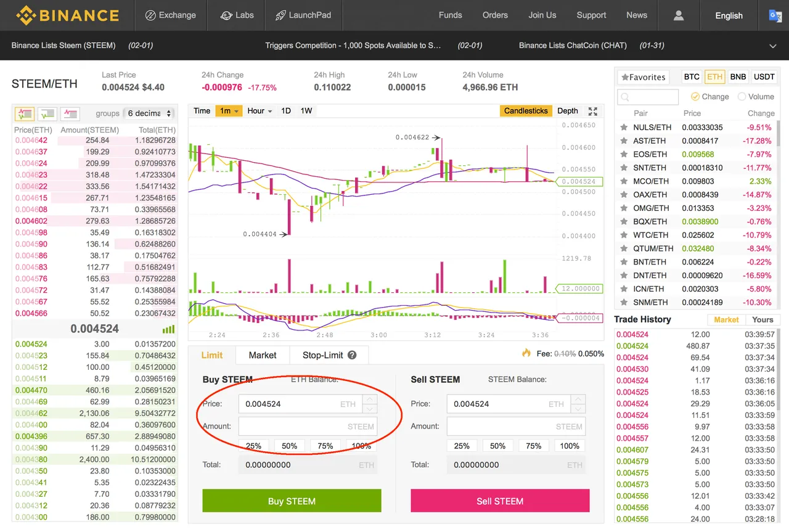
Task: Star the WTC/ETH pair as favorite
Action: point(624,235)
